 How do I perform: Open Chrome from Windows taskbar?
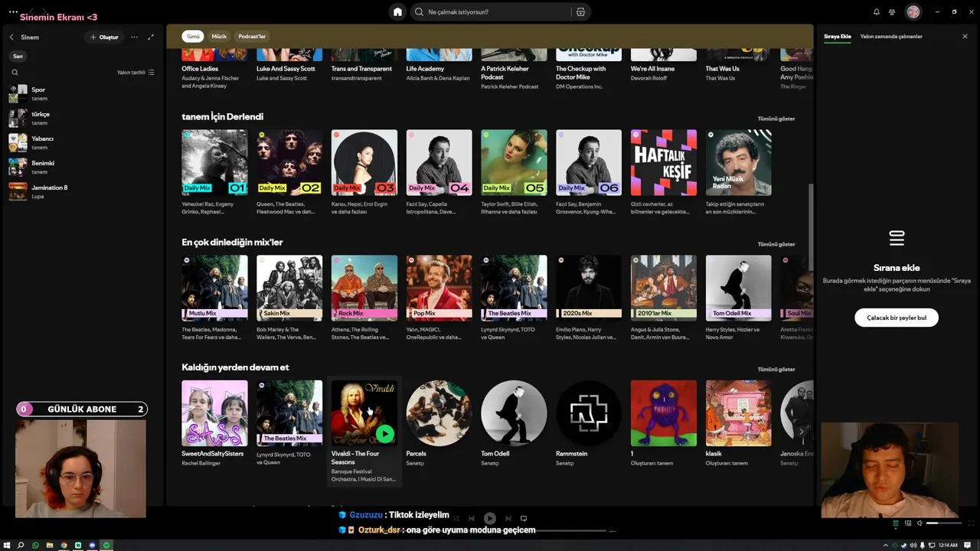click(x=64, y=545)
